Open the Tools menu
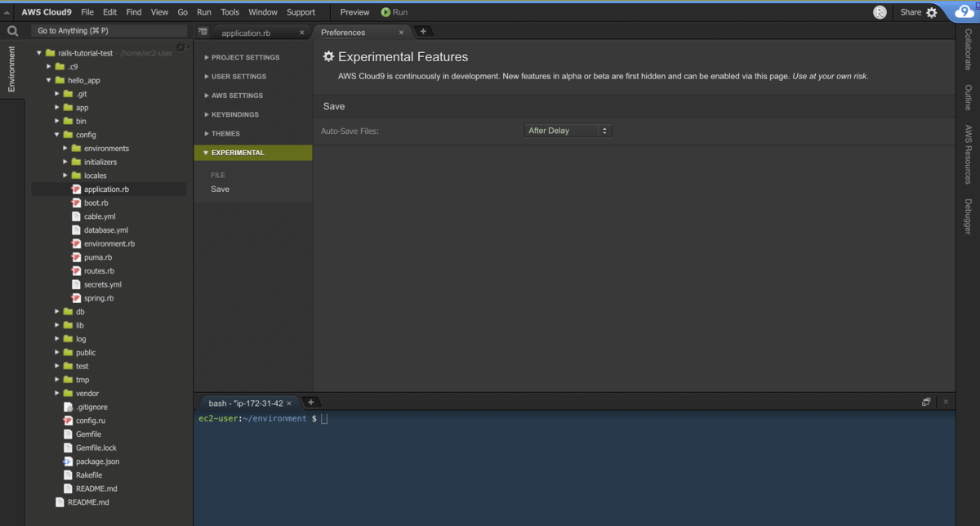The image size is (980, 526). click(x=229, y=12)
